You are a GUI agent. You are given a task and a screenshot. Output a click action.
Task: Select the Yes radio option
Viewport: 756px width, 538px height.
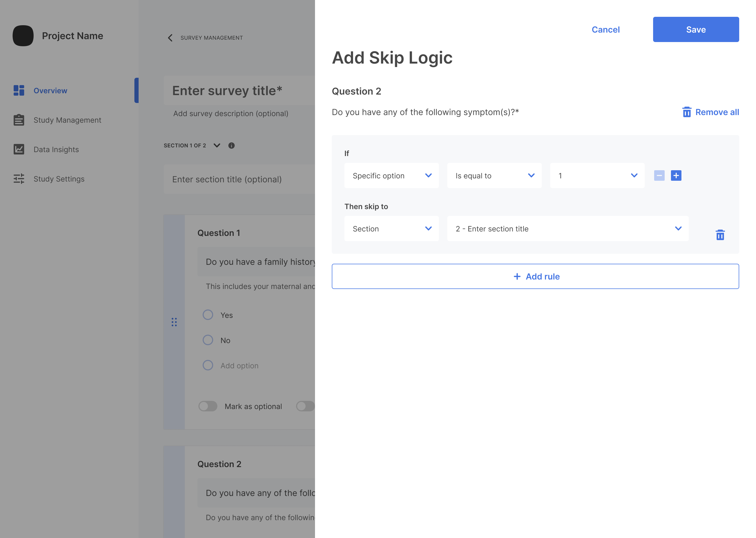click(x=208, y=315)
